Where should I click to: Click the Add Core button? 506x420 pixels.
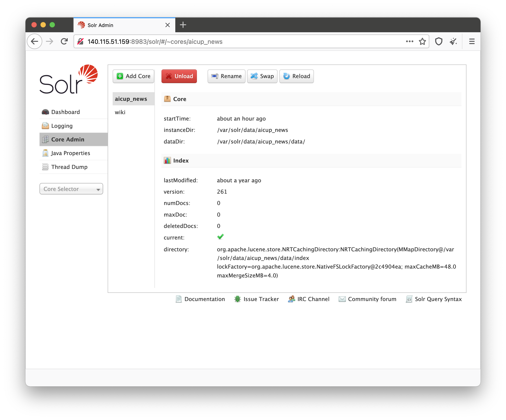click(x=134, y=76)
